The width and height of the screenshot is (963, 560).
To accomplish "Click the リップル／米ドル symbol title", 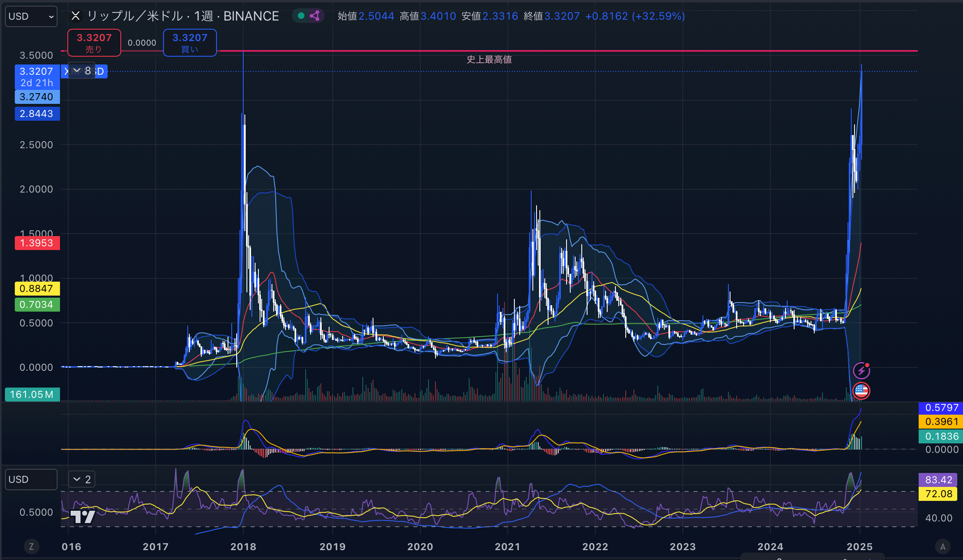I will point(135,16).
